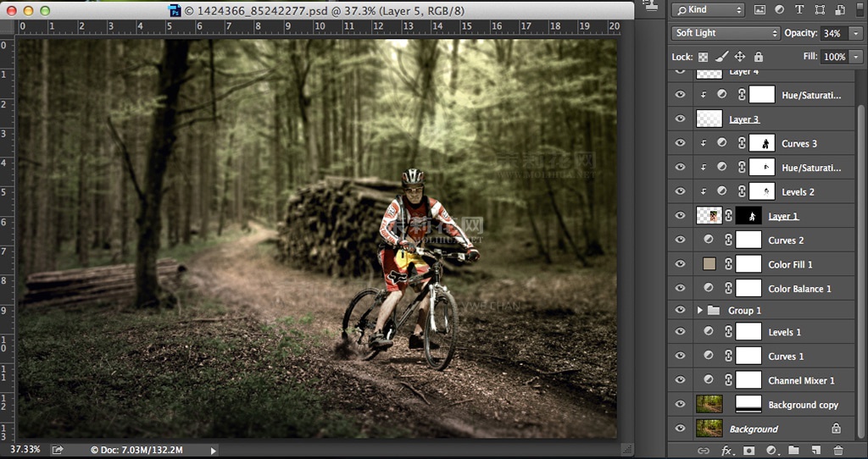Enable the shape layers filter icon
Image resolution: width=868 pixels, height=459 pixels.
click(x=820, y=9)
